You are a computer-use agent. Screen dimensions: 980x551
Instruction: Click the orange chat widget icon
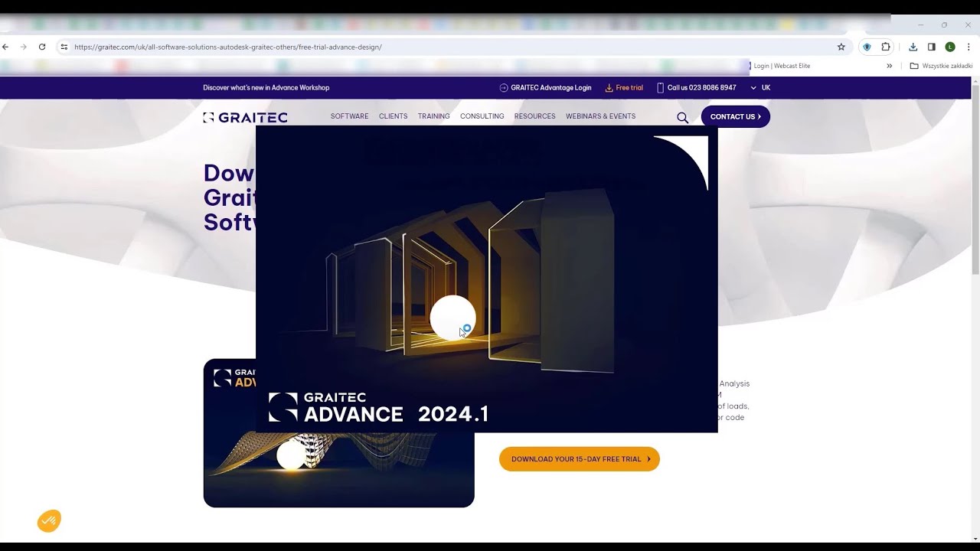tap(49, 521)
